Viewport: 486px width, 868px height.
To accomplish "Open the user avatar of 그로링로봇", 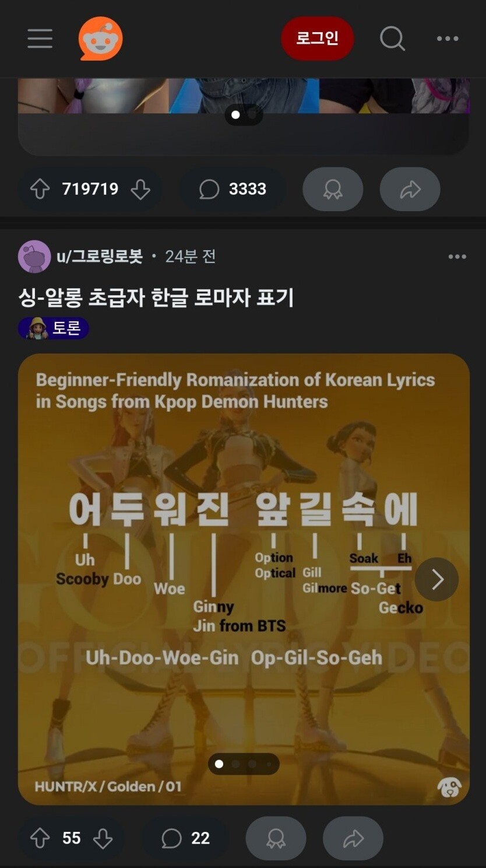I will (x=34, y=256).
